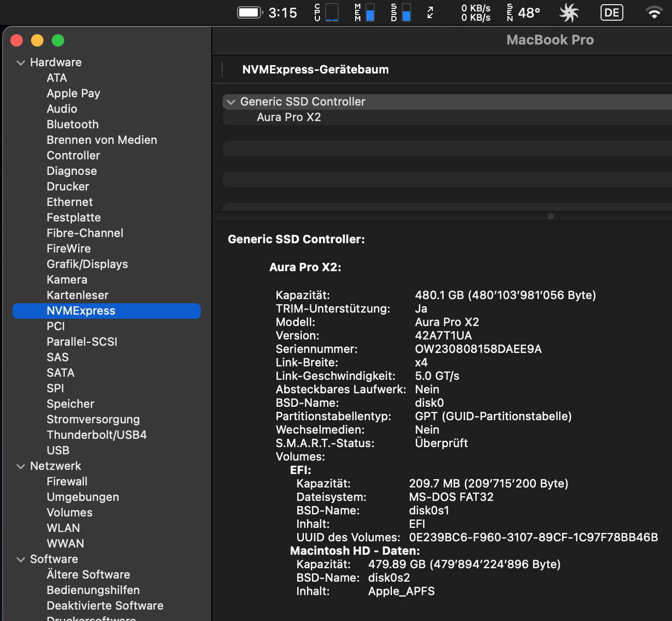
Task: Click the pane splitter handle dot
Action: click(x=551, y=216)
